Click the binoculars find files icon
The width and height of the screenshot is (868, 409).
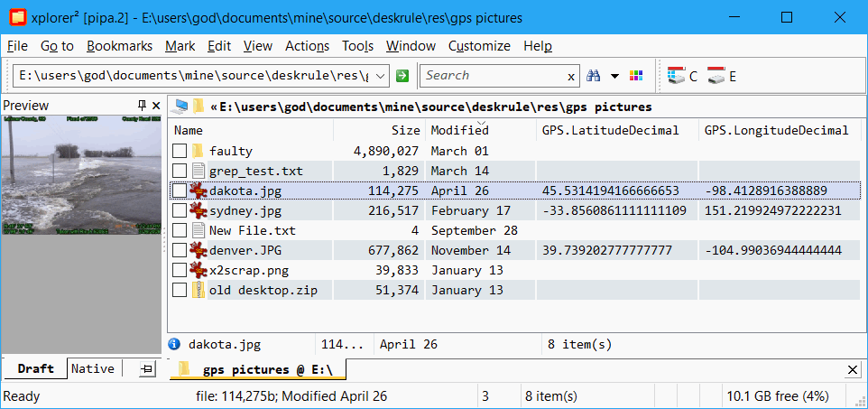(x=594, y=76)
